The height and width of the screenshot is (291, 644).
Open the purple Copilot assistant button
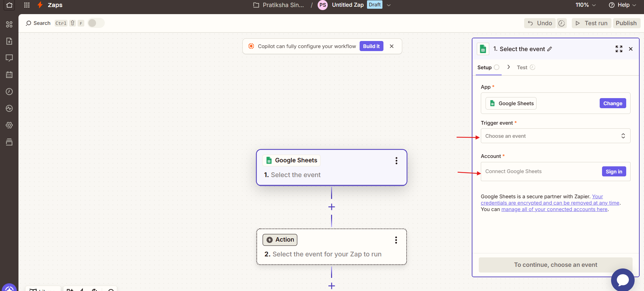9,288
